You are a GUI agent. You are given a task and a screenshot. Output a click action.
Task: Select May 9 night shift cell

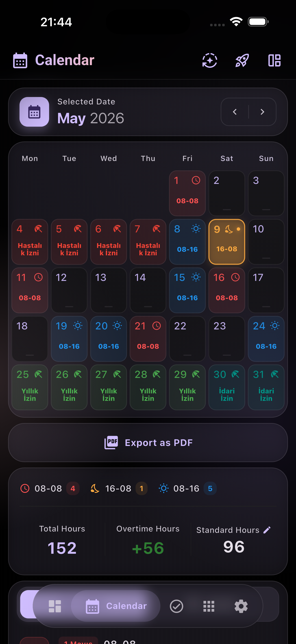(227, 242)
